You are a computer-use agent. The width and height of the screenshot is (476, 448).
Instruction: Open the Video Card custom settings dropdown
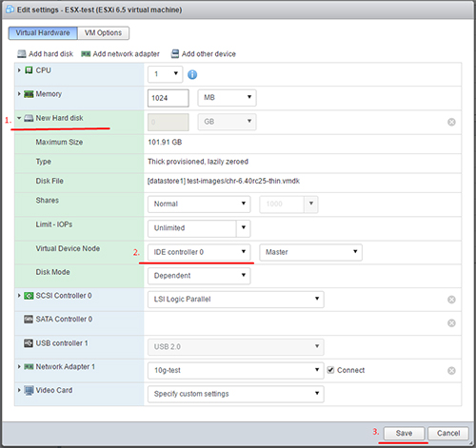pyautogui.click(x=236, y=394)
